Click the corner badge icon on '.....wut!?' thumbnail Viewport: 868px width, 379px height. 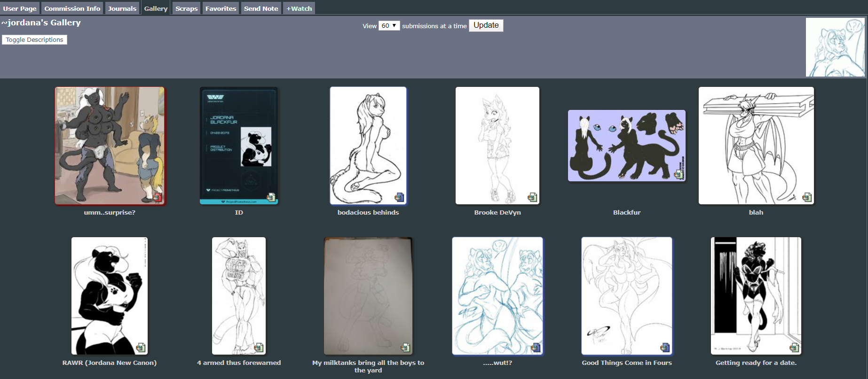click(536, 348)
